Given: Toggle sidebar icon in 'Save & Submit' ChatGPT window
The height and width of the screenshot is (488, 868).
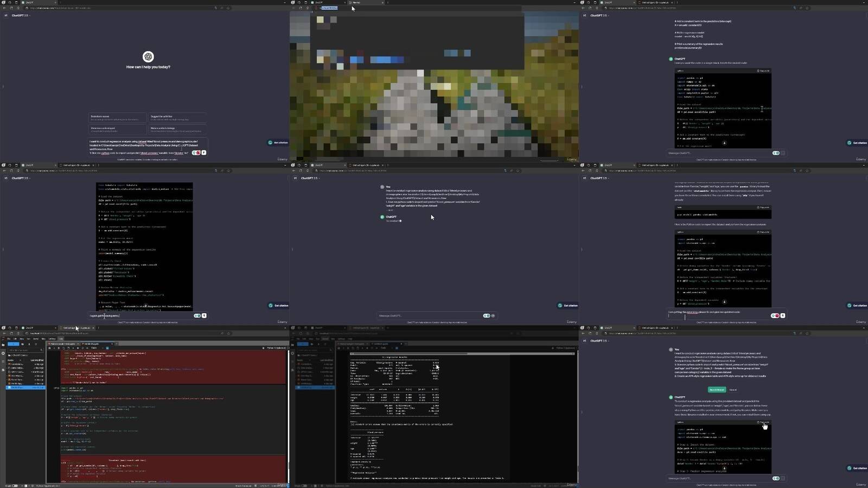Looking at the screenshot, I should 585,341.
